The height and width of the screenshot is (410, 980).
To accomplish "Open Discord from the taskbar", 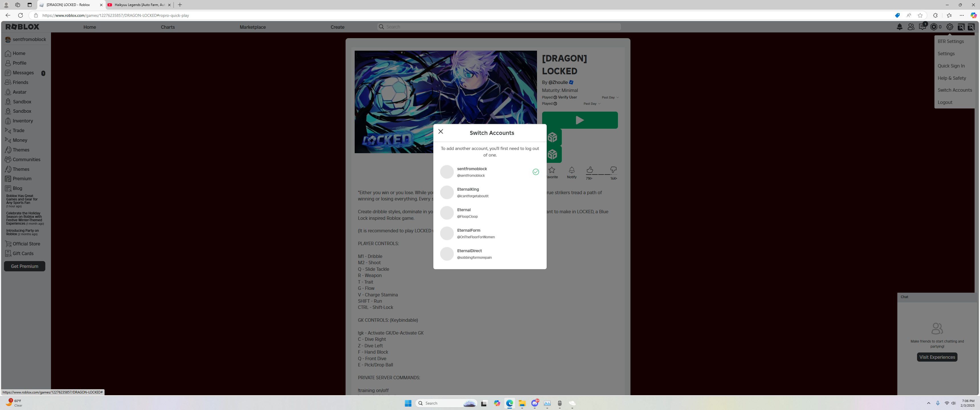I will tap(535, 403).
